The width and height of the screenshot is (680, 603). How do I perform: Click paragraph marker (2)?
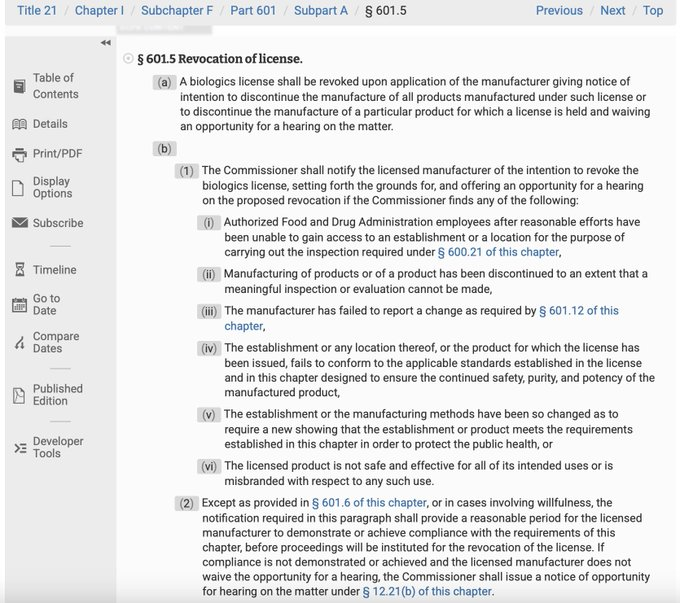pyautogui.click(x=186, y=503)
